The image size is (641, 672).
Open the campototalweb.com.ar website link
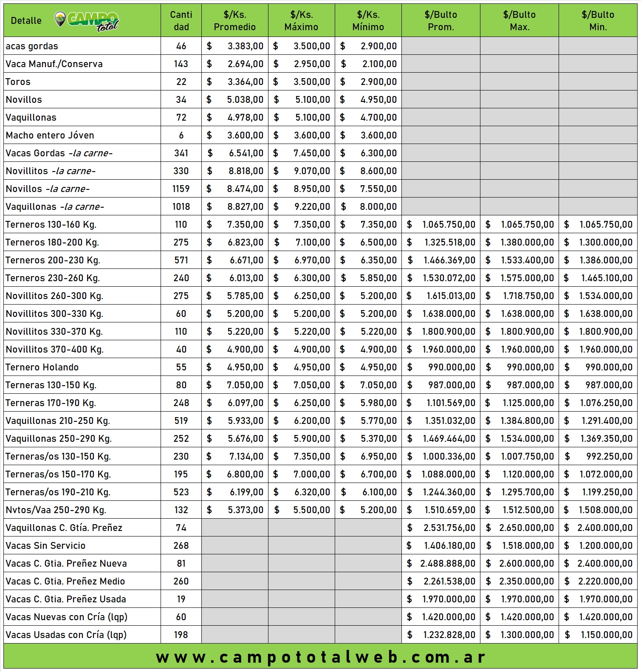tap(321, 657)
